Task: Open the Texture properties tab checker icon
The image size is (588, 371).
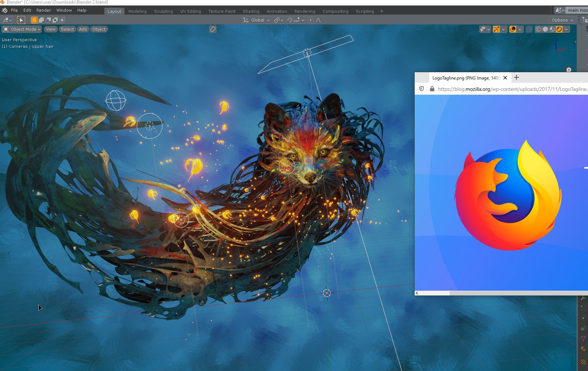Action: click(x=583, y=362)
